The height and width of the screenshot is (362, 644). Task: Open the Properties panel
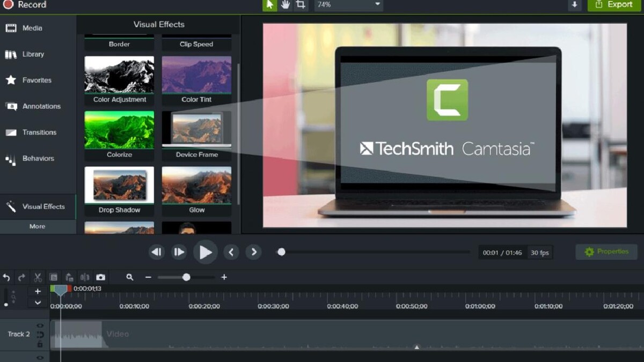pyautogui.click(x=606, y=252)
